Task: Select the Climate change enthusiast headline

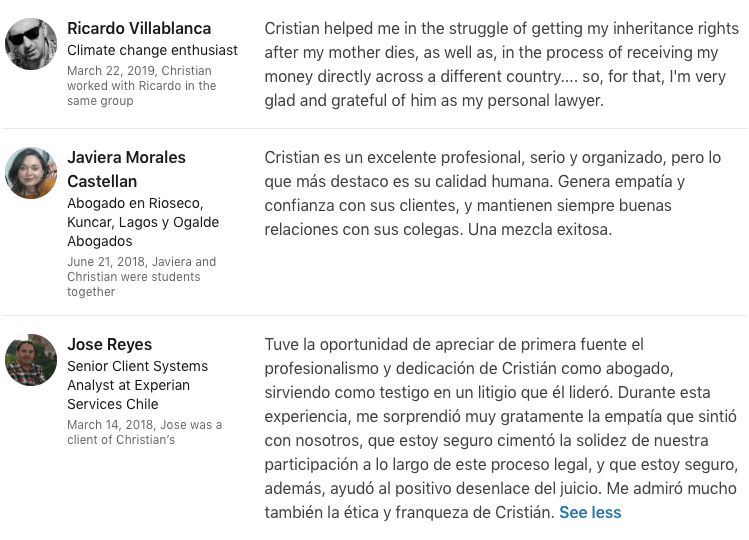Action: [x=152, y=50]
